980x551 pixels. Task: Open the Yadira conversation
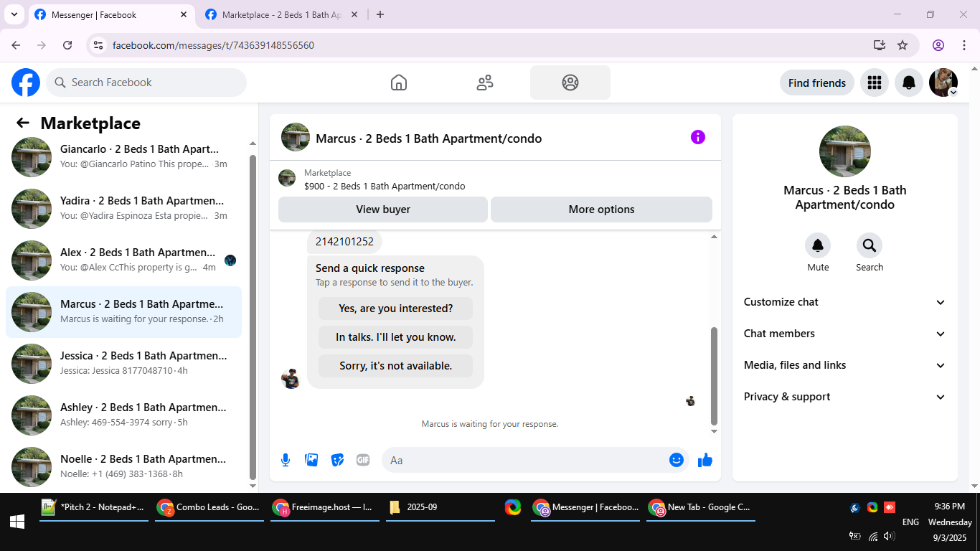[123, 208]
